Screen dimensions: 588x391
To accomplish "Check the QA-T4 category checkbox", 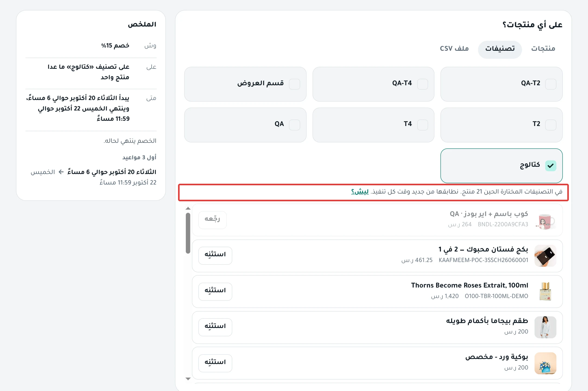I will click(x=422, y=84).
